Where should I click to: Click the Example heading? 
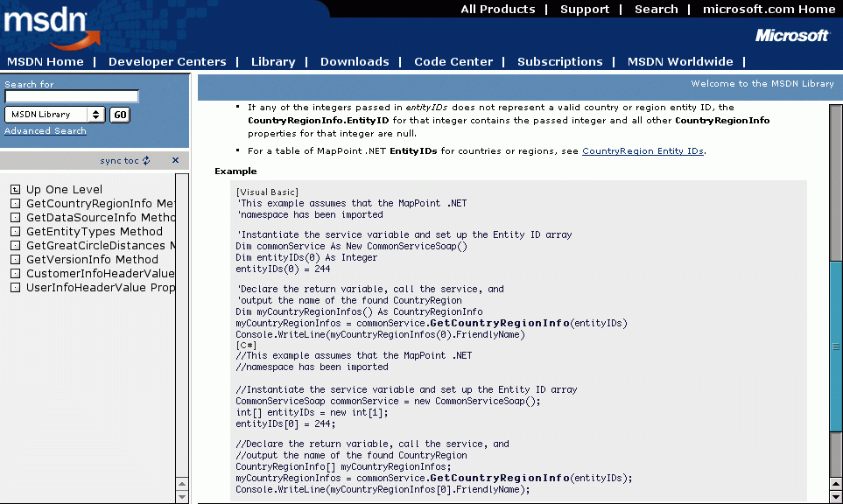tap(235, 171)
